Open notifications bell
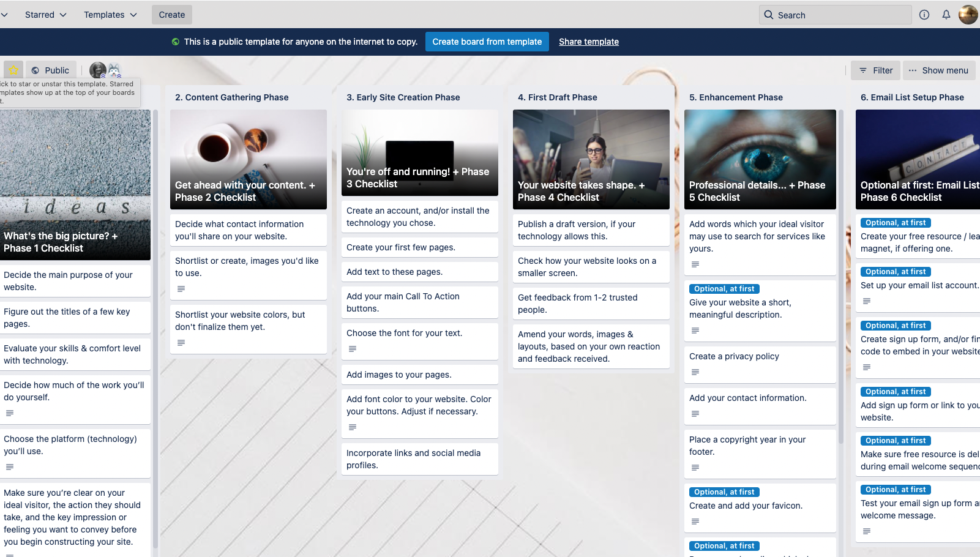The height and width of the screenshot is (557, 980). (x=946, y=15)
